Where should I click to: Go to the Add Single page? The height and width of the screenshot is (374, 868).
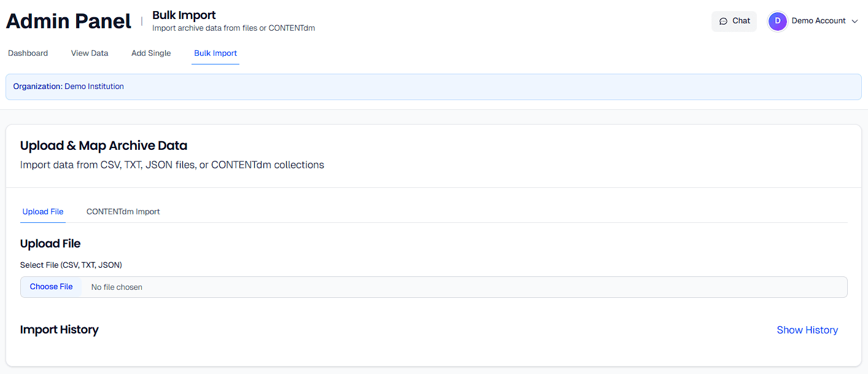click(150, 53)
